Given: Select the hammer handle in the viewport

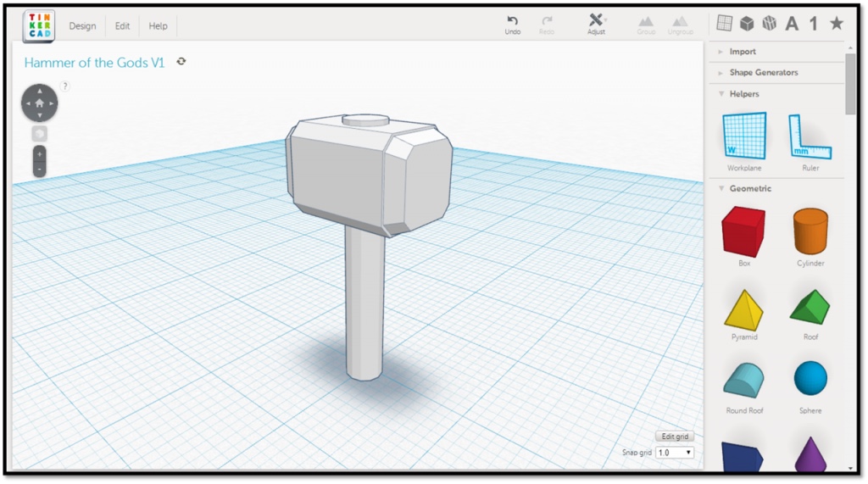Looking at the screenshot, I should [x=364, y=302].
